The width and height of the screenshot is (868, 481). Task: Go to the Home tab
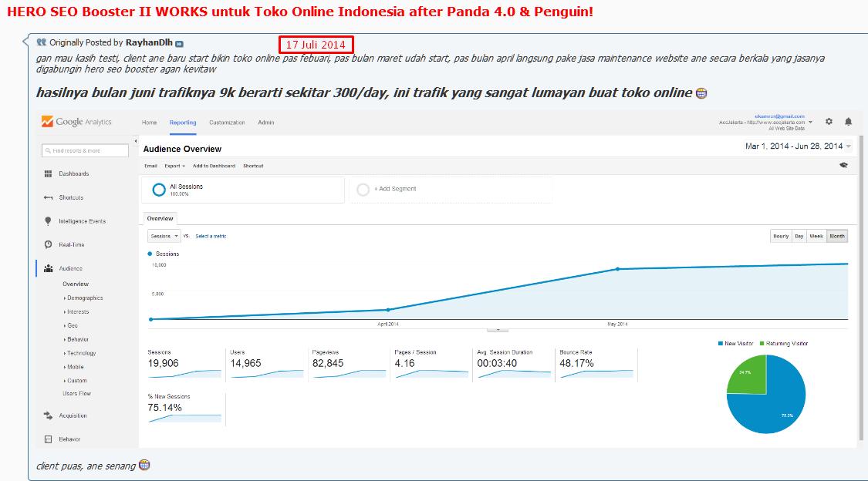149,123
